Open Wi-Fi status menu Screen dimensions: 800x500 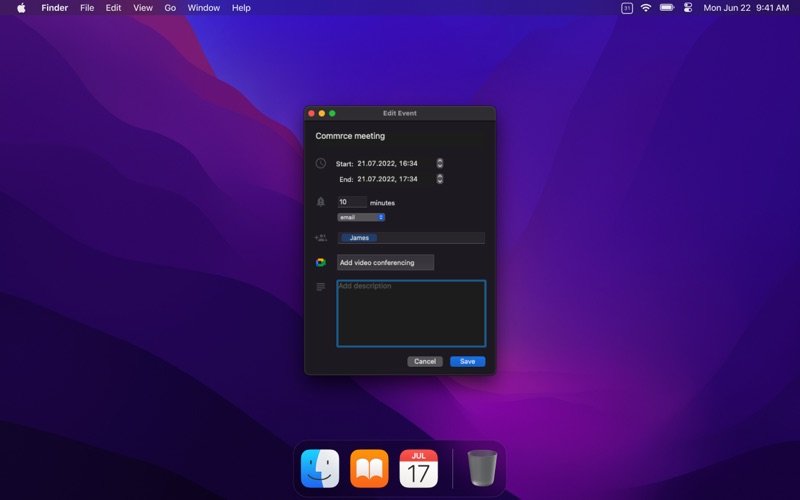click(646, 8)
